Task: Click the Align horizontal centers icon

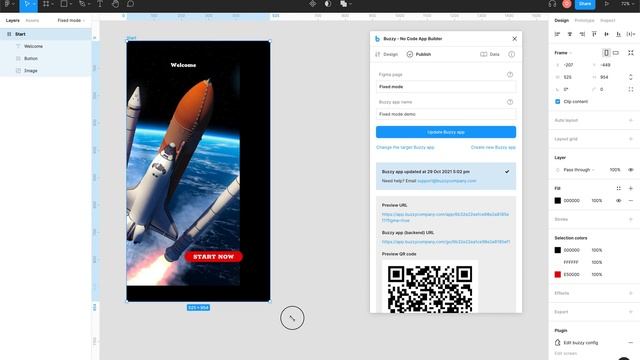Action: [570, 34]
